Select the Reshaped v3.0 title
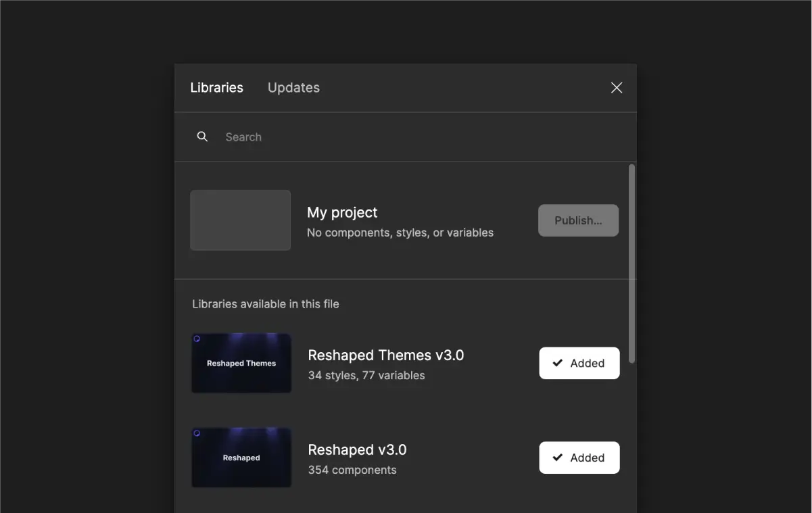The width and height of the screenshot is (812, 513). 357,449
